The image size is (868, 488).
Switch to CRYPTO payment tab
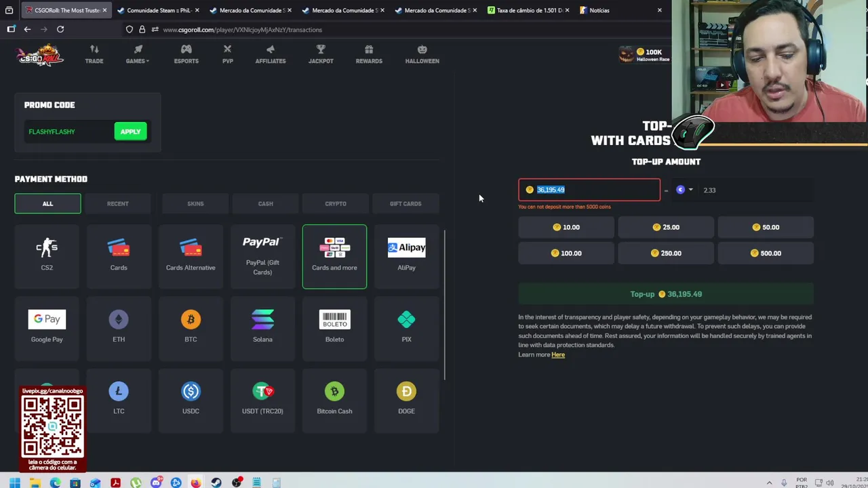click(335, 203)
